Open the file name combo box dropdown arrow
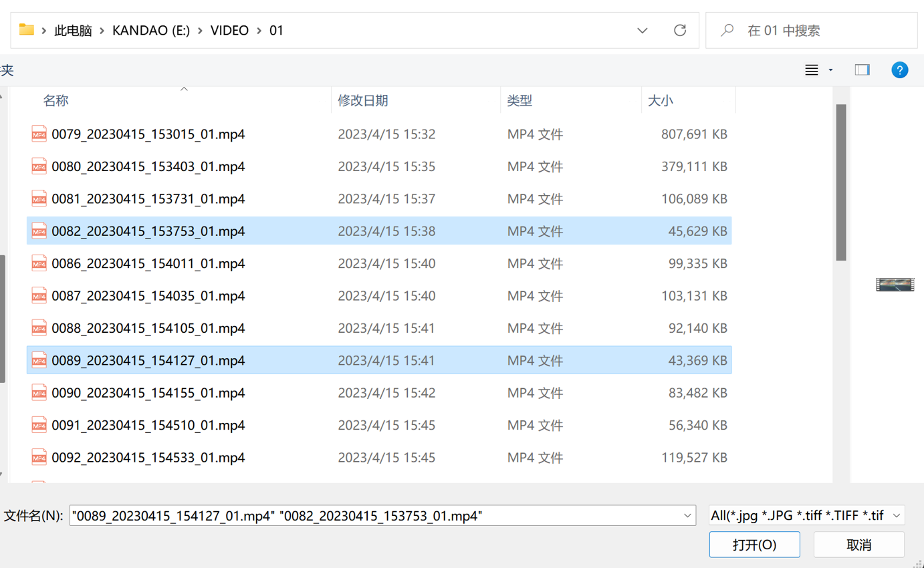Image resolution: width=924 pixels, height=568 pixels. click(x=688, y=515)
